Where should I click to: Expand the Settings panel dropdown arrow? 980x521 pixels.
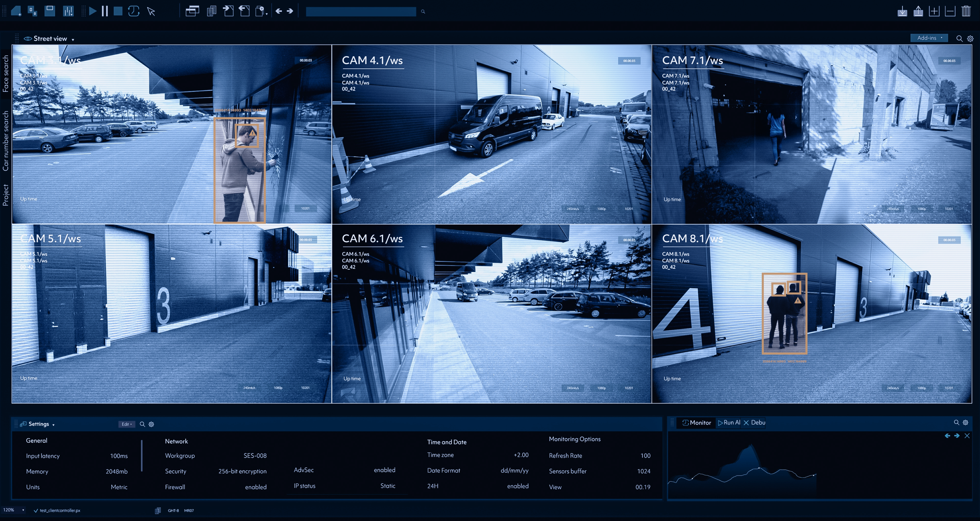point(53,425)
